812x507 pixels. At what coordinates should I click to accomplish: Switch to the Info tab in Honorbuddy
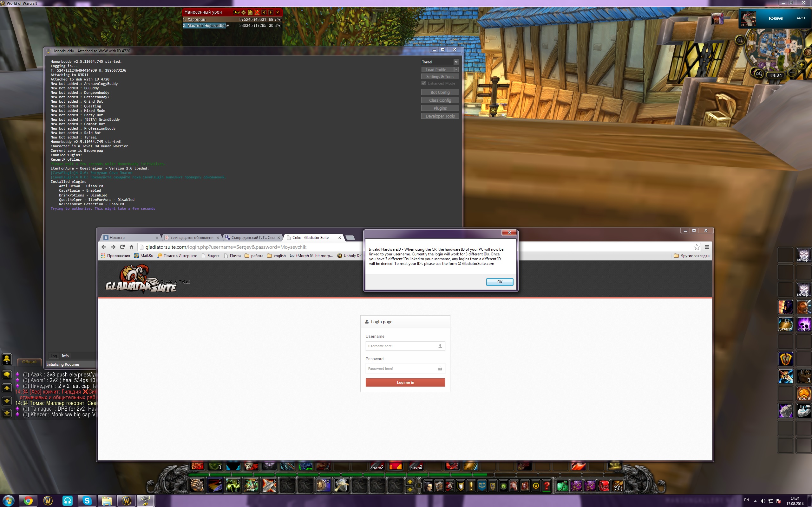click(65, 356)
